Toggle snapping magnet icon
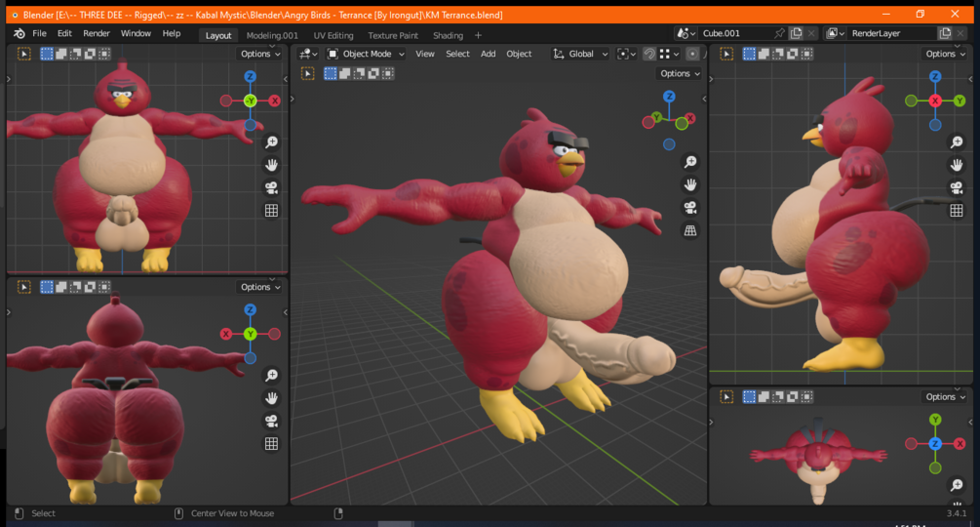The width and height of the screenshot is (980, 527). coord(649,54)
